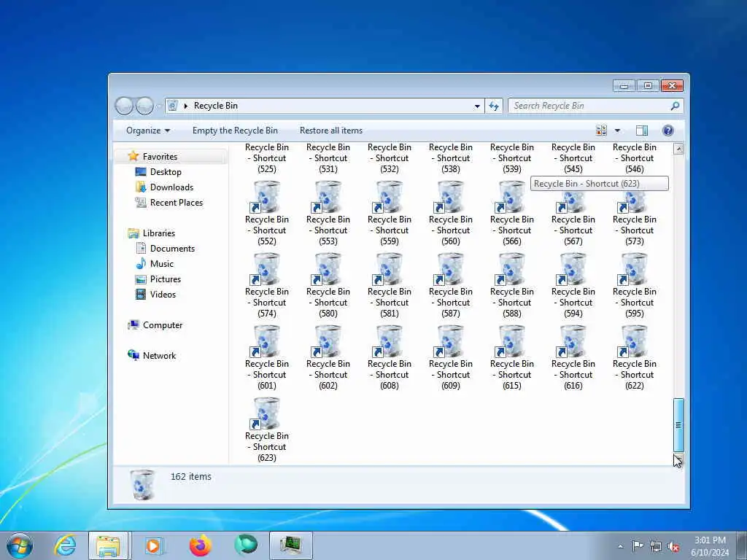Select Recycle Bin Shortcut (622) icon
747x560 pixels.
[634, 341]
